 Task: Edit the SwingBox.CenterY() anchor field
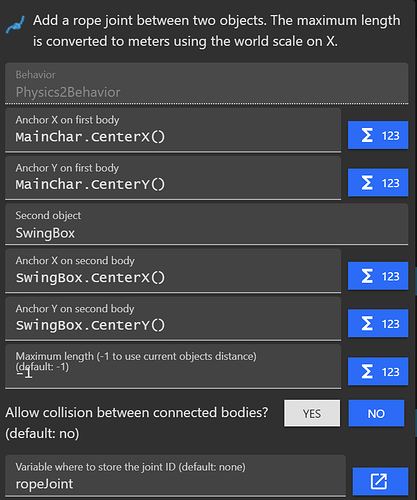pyautogui.click(x=173, y=319)
